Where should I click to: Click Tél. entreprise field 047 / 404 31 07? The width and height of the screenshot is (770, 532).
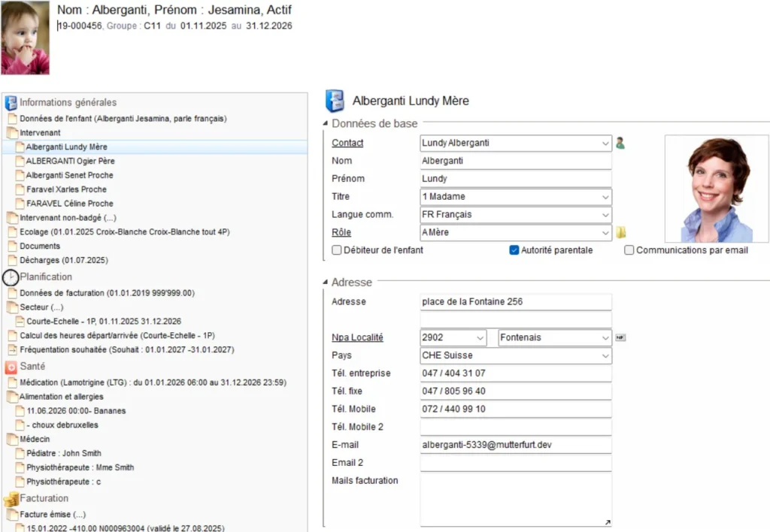pos(516,373)
